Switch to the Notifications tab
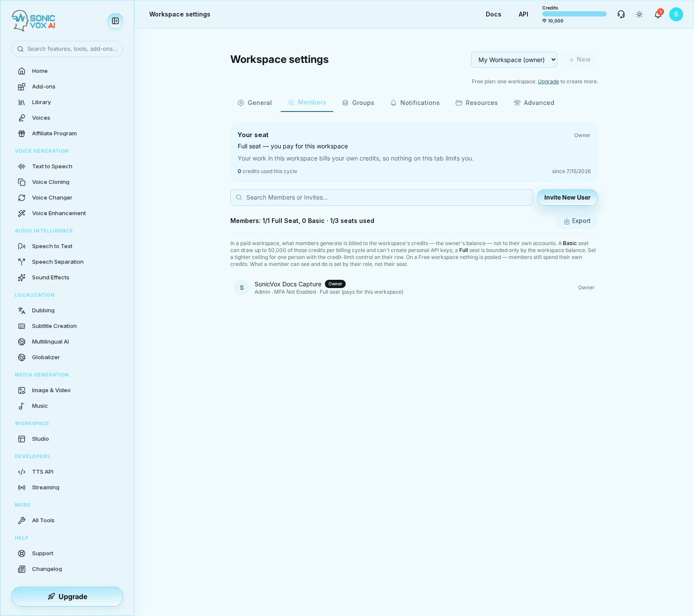This screenshot has width=694, height=616. click(415, 103)
